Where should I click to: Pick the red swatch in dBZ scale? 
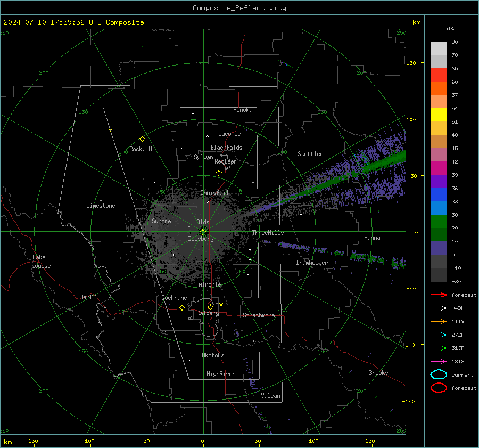(439, 75)
